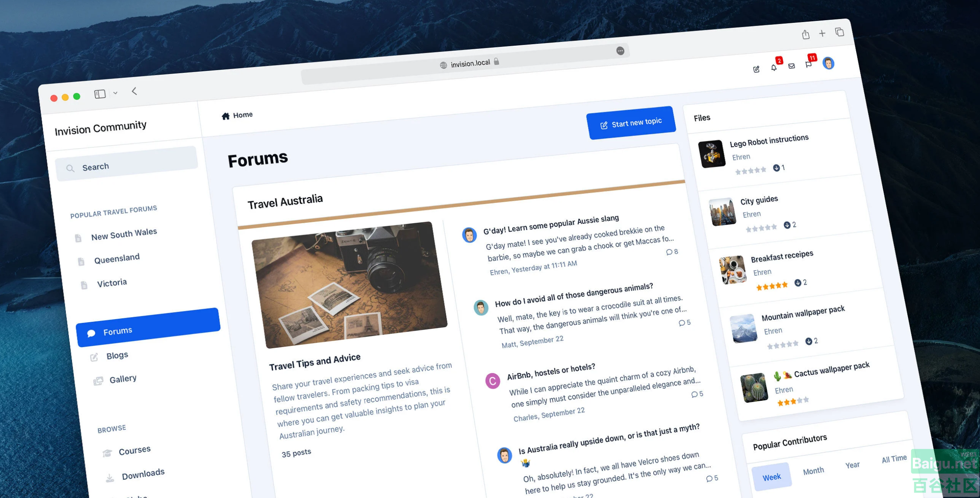The width and height of the screenshot is (980, 498).
Task: Select Courses in the Browse menu
Action: (135, 450)
